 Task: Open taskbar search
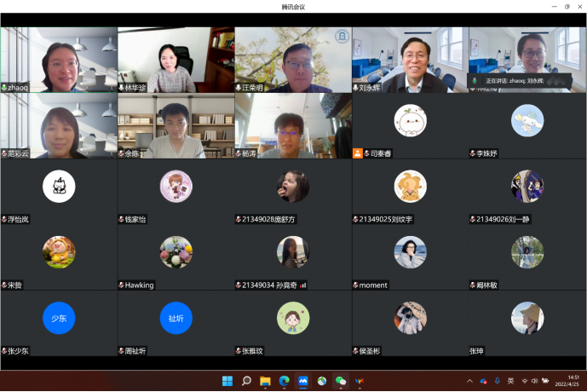coord(246,381)
